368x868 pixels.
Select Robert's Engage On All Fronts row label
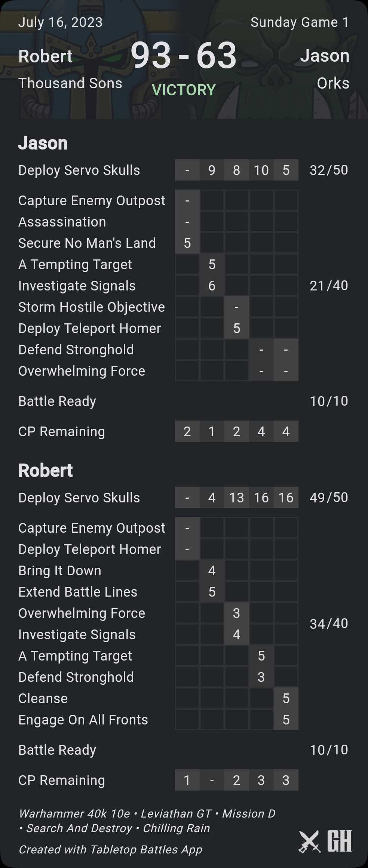click(83, 720)
